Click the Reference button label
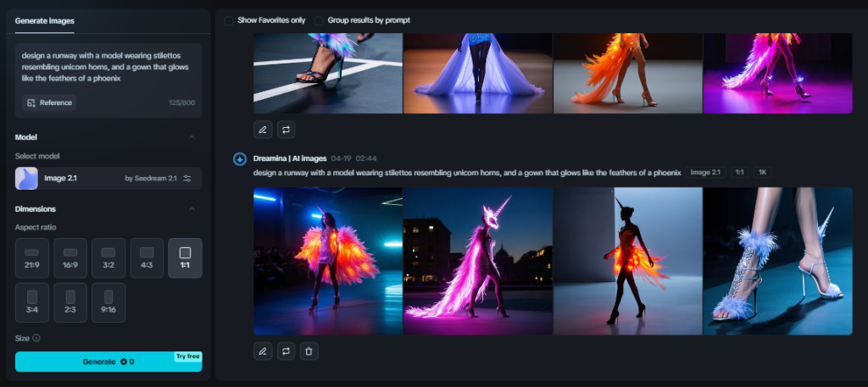This screenshot has width=868, height=387. [55, 102]
